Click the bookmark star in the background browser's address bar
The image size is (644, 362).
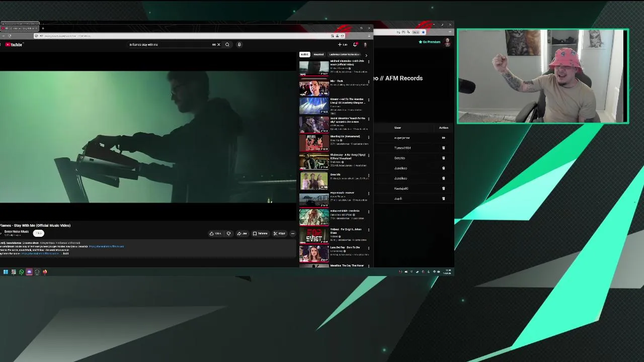click(423, 32)
